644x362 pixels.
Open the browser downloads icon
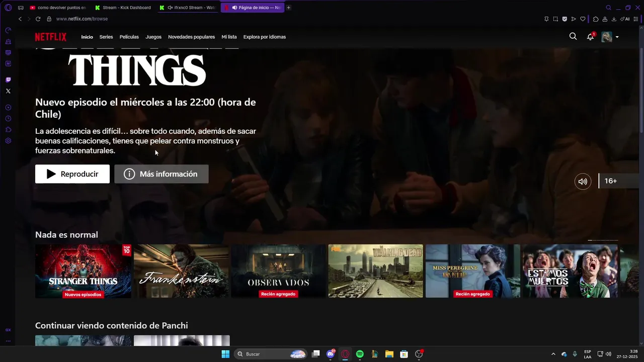click(x=614, y=19)
